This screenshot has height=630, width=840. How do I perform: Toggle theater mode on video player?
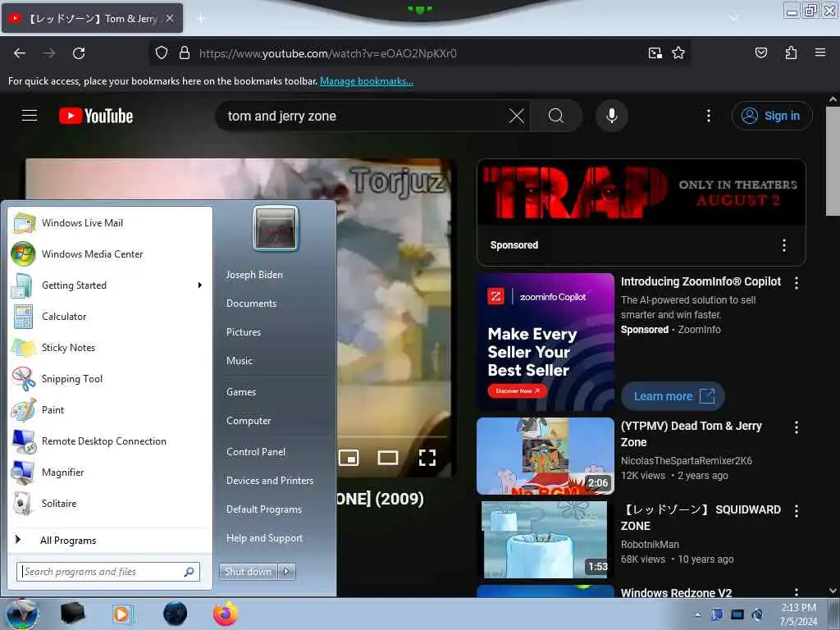click(388, 458)
